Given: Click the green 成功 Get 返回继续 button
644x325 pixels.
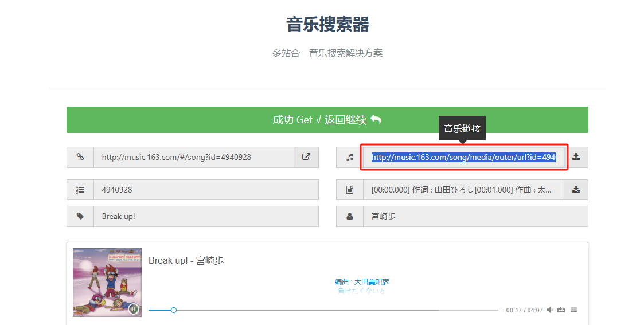Looking at the screenshot, I should (327, 120).
